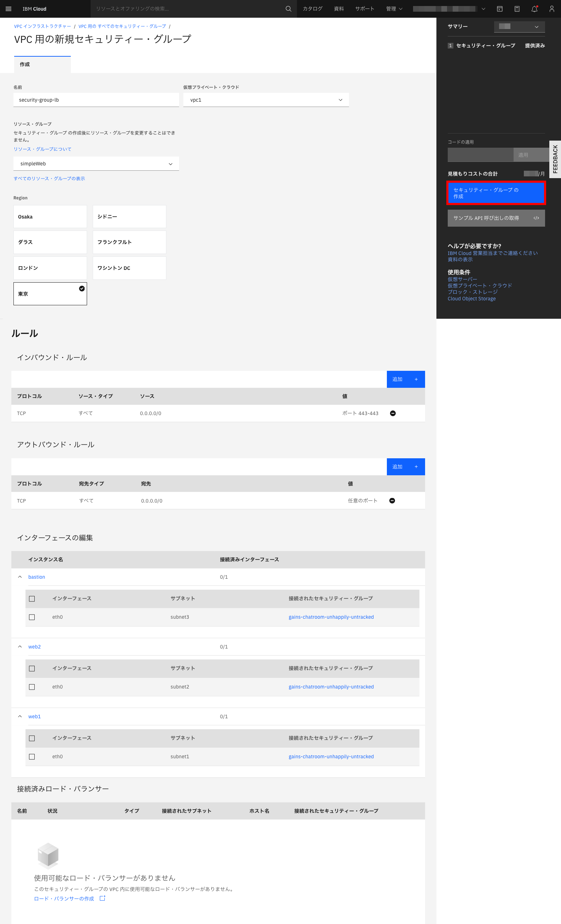Open the カタログ menu item
The width and height of the screenshot is (561, 924).
(313, 8)
